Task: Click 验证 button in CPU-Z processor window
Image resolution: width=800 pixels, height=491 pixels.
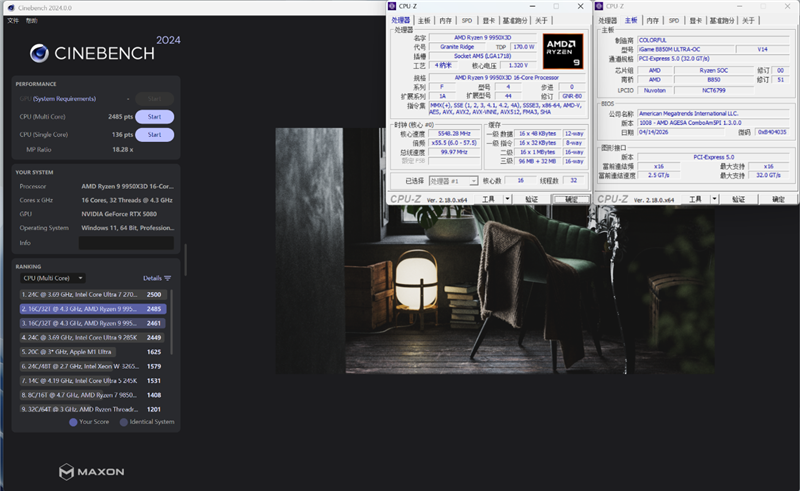Action: pyautogui.click(x=532, y=199)
